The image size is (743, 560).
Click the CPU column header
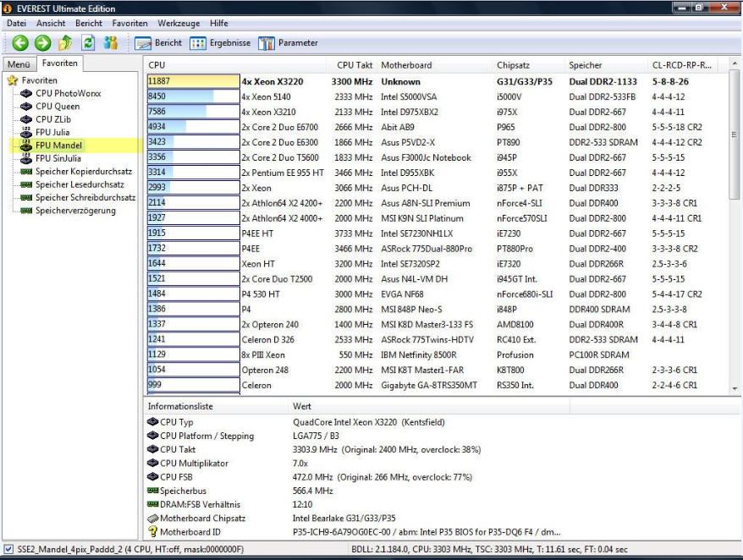tap(236, 65)
